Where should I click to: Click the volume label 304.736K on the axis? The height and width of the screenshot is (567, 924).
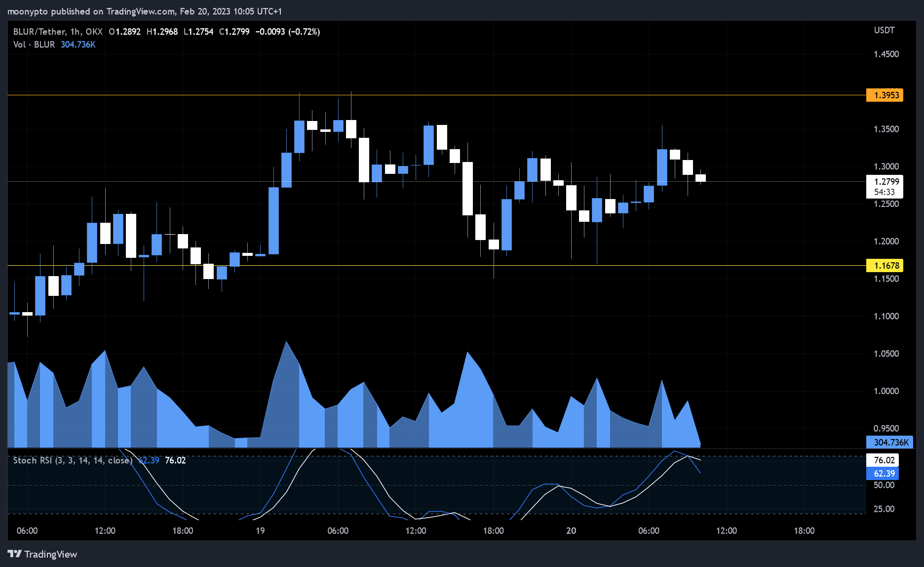[x=890, y=442]
